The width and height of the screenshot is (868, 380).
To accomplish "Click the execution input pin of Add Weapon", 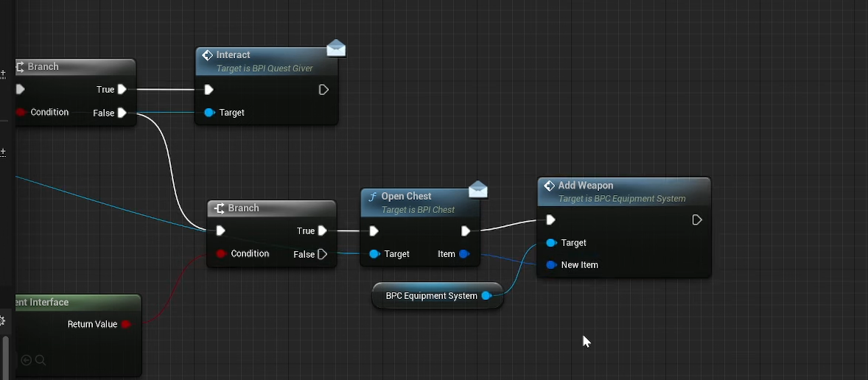I will tap(550, 220).
